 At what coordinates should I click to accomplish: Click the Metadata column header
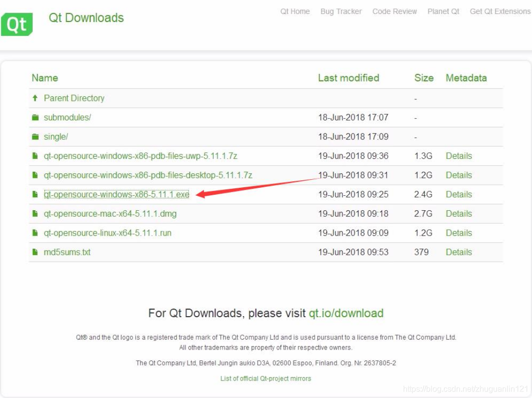(x=466, y=78)
